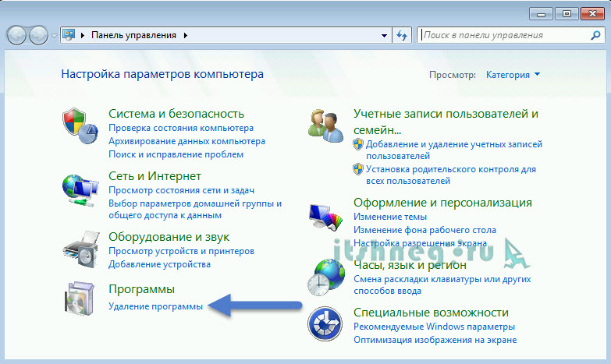Click Добавление и удаление учетных записей link
Viewport: 611px width, 364px height.
[454, 150]
